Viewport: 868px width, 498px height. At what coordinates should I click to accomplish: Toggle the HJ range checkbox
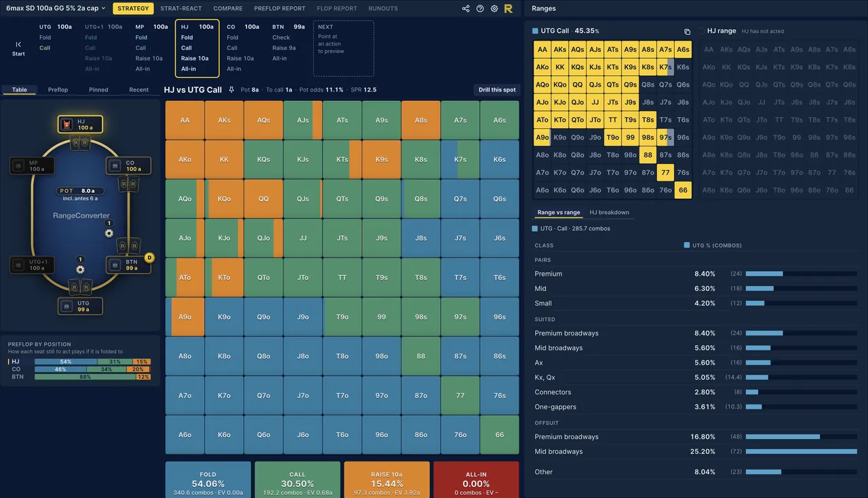pyautogui.click(x=701, y=31)
